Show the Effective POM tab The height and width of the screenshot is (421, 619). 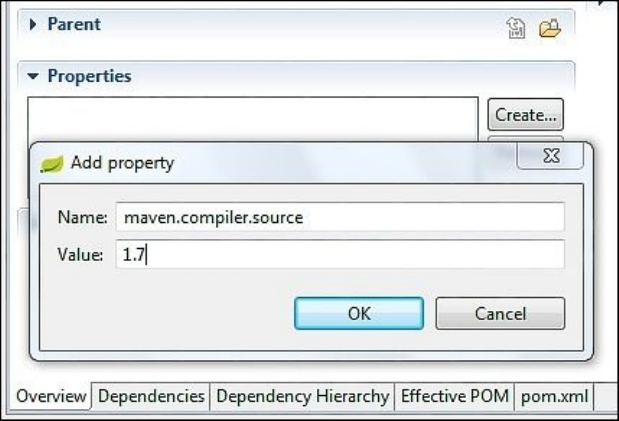pos(455,396)
